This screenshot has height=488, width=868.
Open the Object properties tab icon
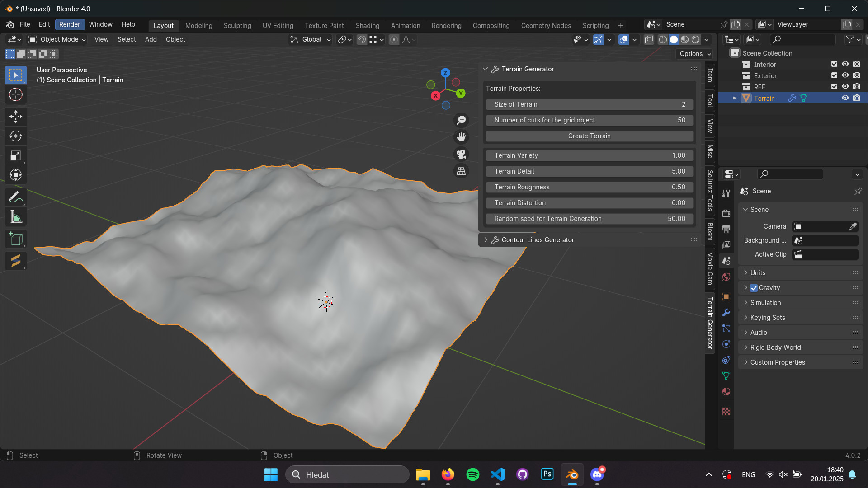[726, 296]
